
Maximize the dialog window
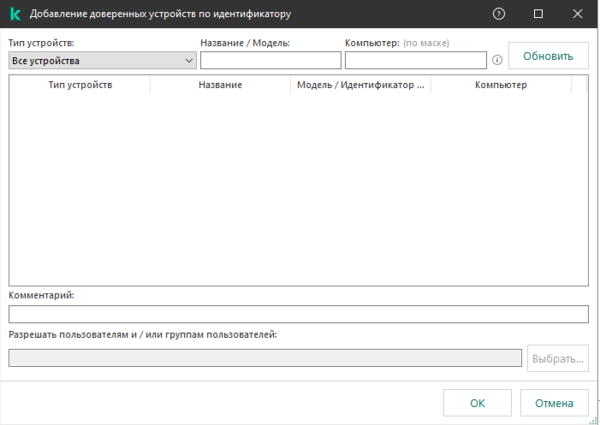click(539, 14)
